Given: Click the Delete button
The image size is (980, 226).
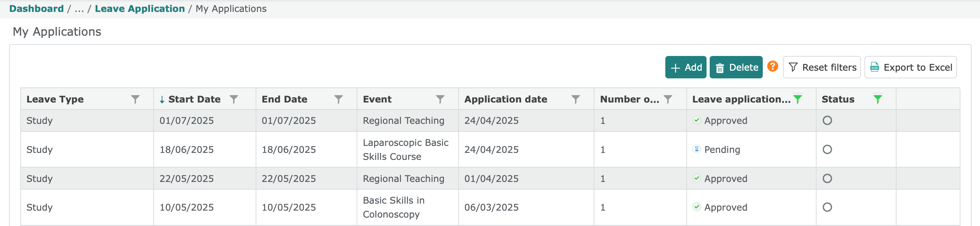Looking at the screenshot, I should 736,68.
